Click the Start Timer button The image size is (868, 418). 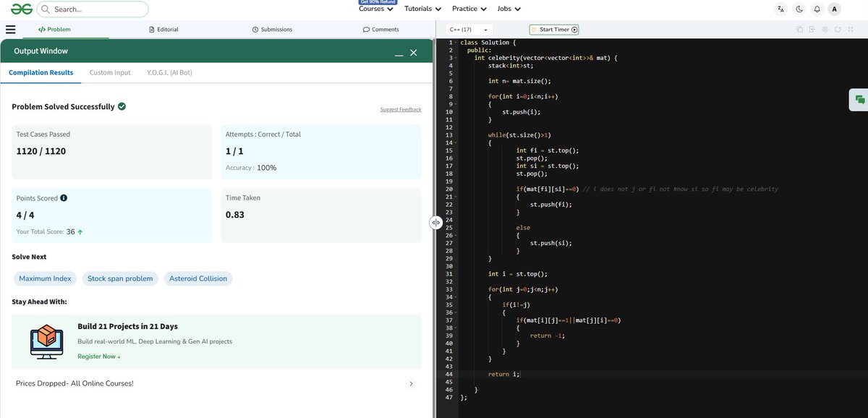(x=554, y=30)
